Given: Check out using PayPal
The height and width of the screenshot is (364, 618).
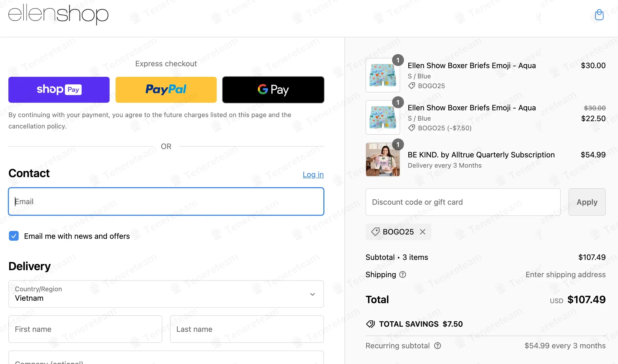Looking at the screenshot, I should [x=166, y=90].
